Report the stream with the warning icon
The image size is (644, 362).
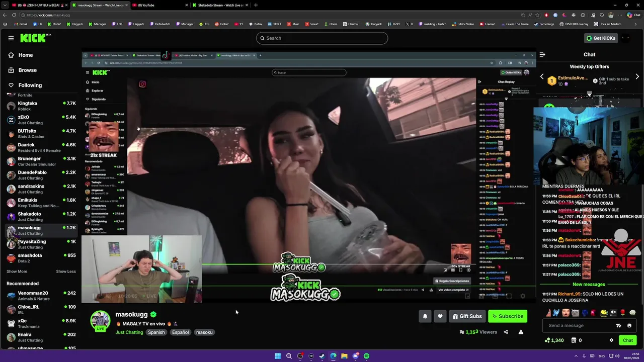tap(521, 332)
